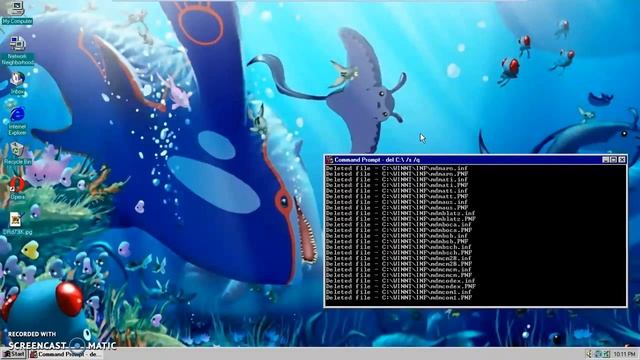Maximize the Command Prompt window

point(613,160)
